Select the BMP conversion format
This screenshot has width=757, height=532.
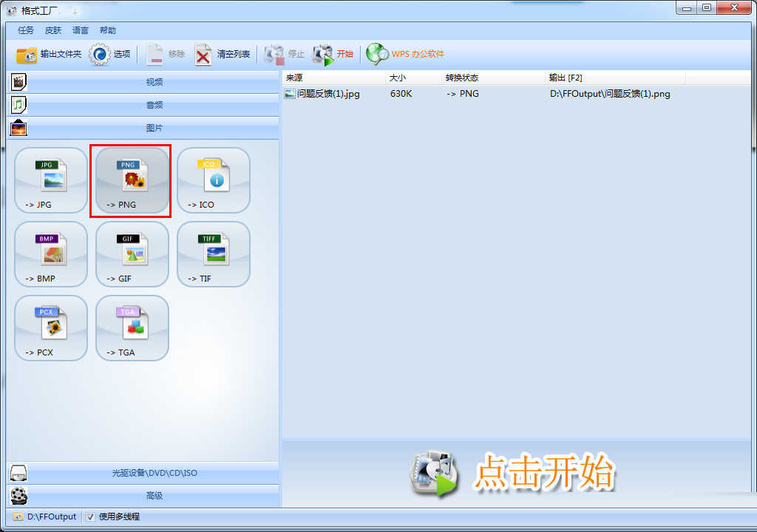pos(50,253)
